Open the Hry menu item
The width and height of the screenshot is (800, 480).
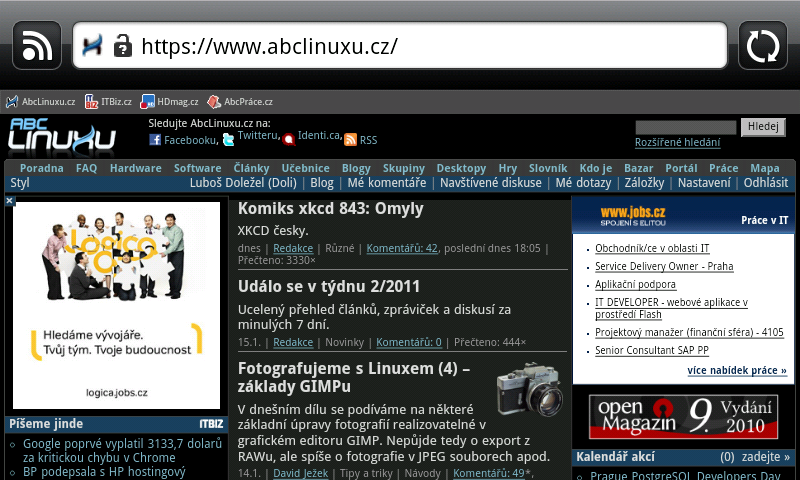(508, 168)
